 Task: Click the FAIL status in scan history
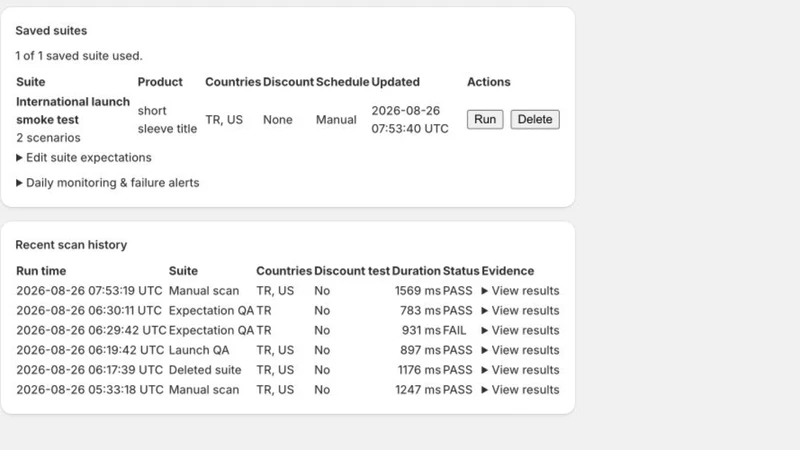(x=455, y=331)
